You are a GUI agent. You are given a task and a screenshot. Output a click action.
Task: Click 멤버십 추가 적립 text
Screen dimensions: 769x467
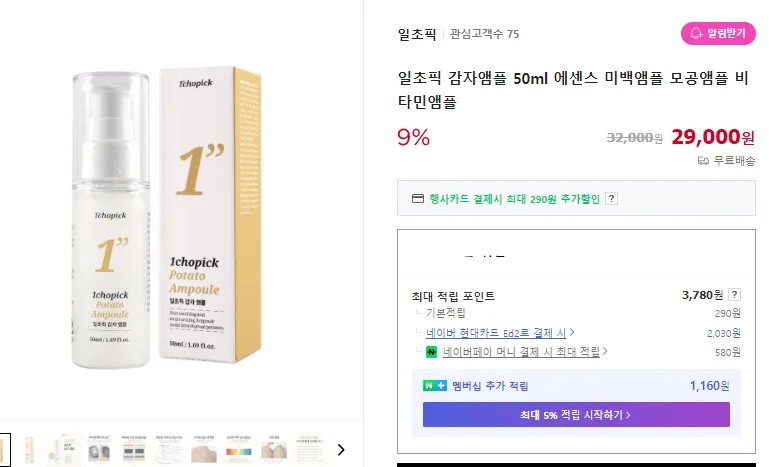(490, 386)
